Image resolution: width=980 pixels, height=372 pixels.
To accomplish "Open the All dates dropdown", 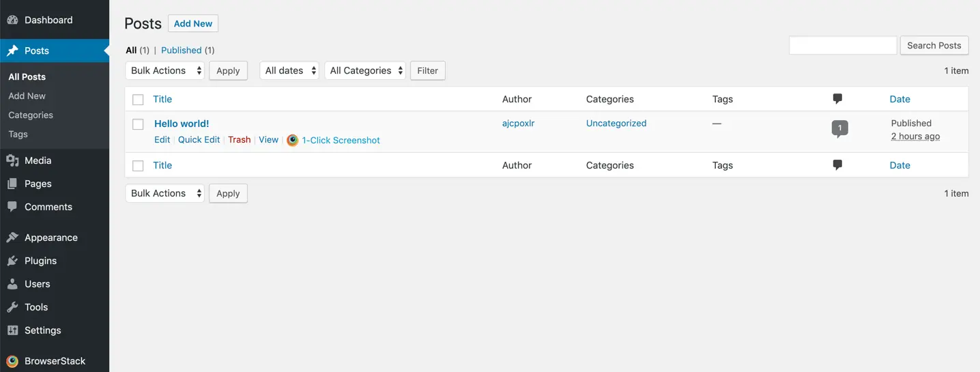I will [x=289, y=70].
